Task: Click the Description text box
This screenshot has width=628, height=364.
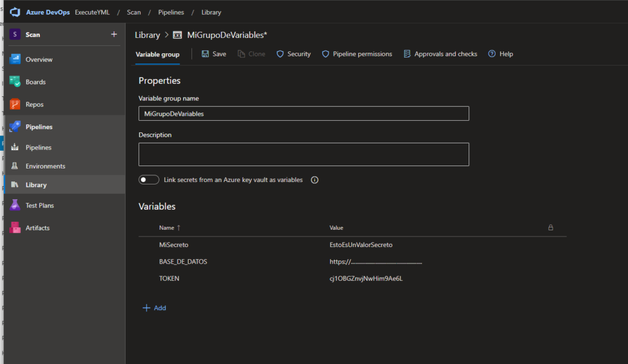Action: click(304, 154)
